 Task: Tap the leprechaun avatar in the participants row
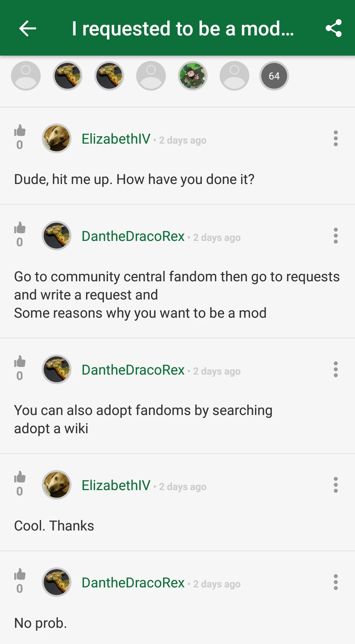tap(192, 75)
